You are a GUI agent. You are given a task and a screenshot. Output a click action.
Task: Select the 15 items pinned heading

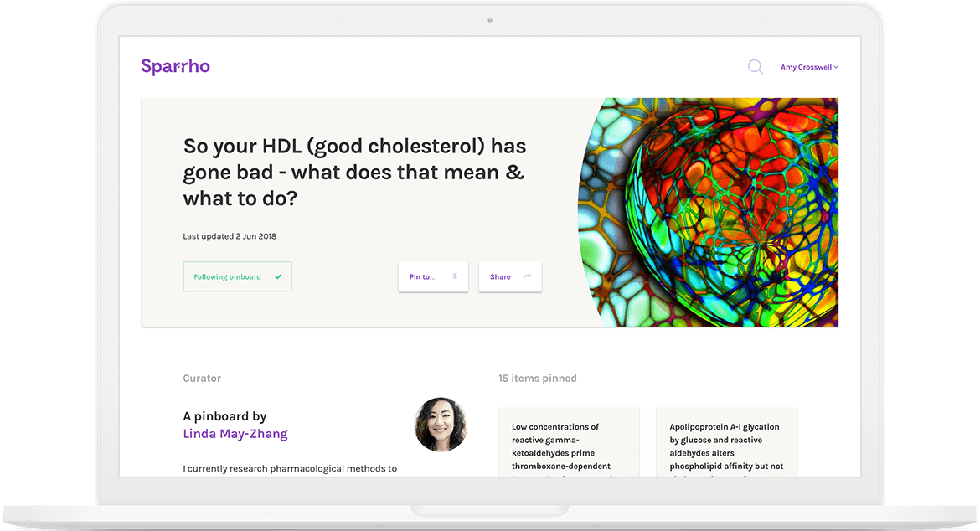pos(538,379)
